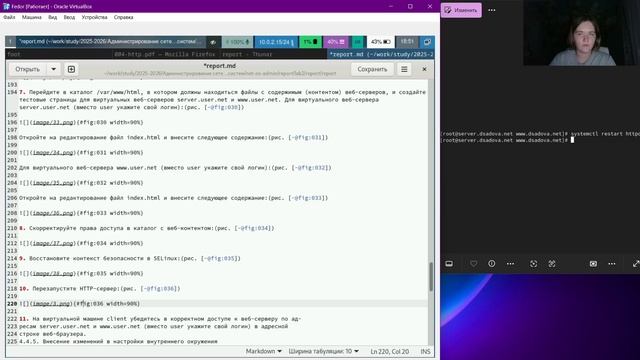Open the Ширина табуляции dropdown
The height and width of the screenshot is (360, 640).
(x=324, y=351)
